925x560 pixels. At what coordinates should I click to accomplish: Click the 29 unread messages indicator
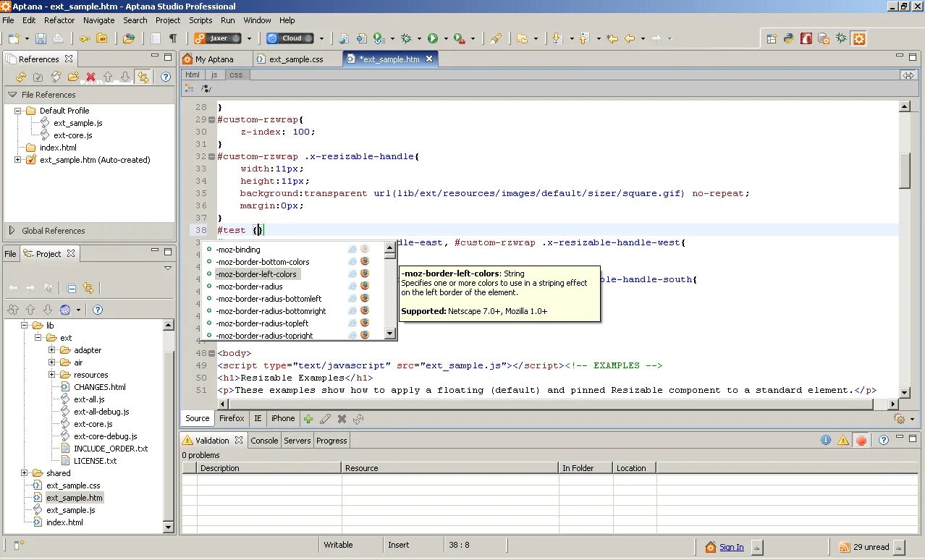[x=865, y=547]
